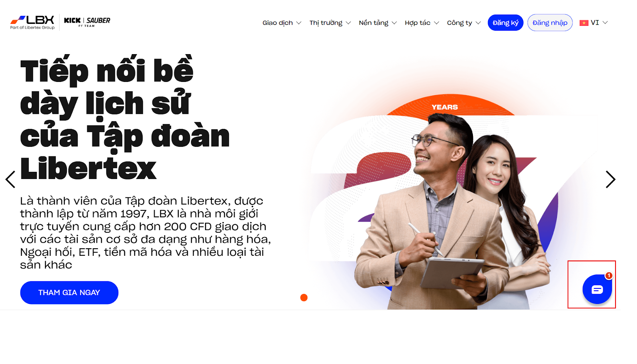This screenshot has width=637, height=364.
Task: Open the Hợp tác menu
Action: [422, 23]
